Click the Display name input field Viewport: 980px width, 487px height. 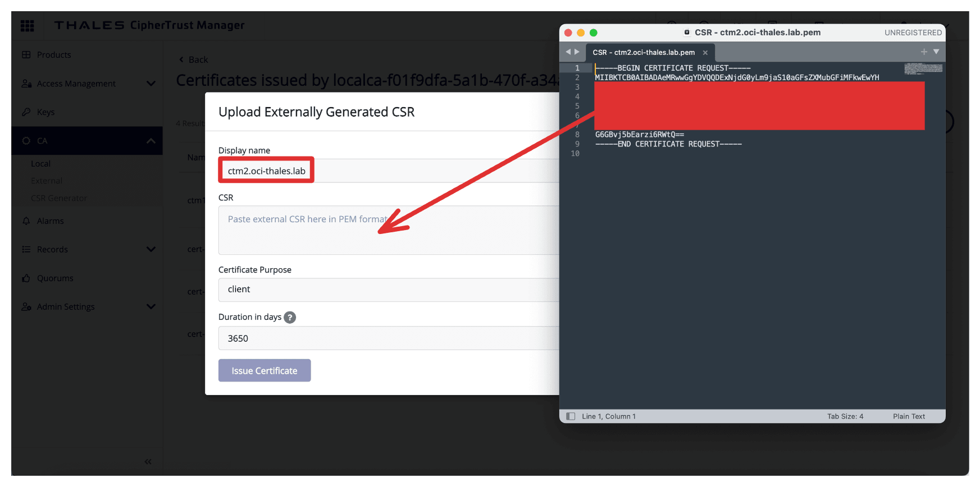(389, 171)
